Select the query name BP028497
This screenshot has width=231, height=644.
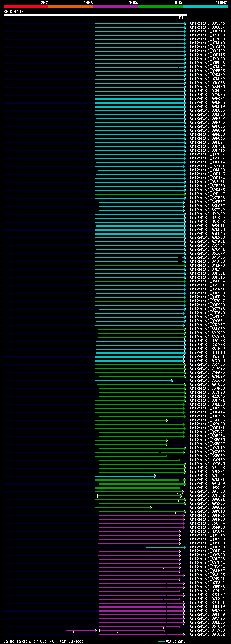point(13,12)
